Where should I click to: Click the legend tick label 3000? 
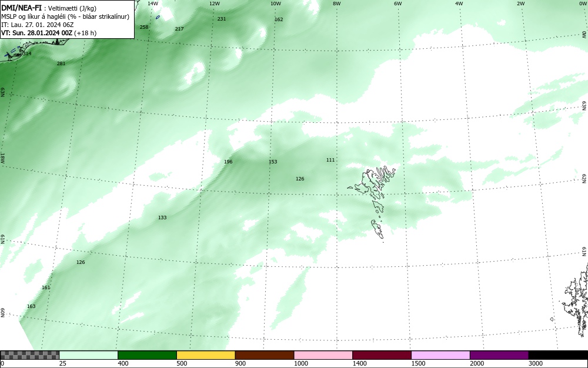pyautogui.click(x=536, y=363)
